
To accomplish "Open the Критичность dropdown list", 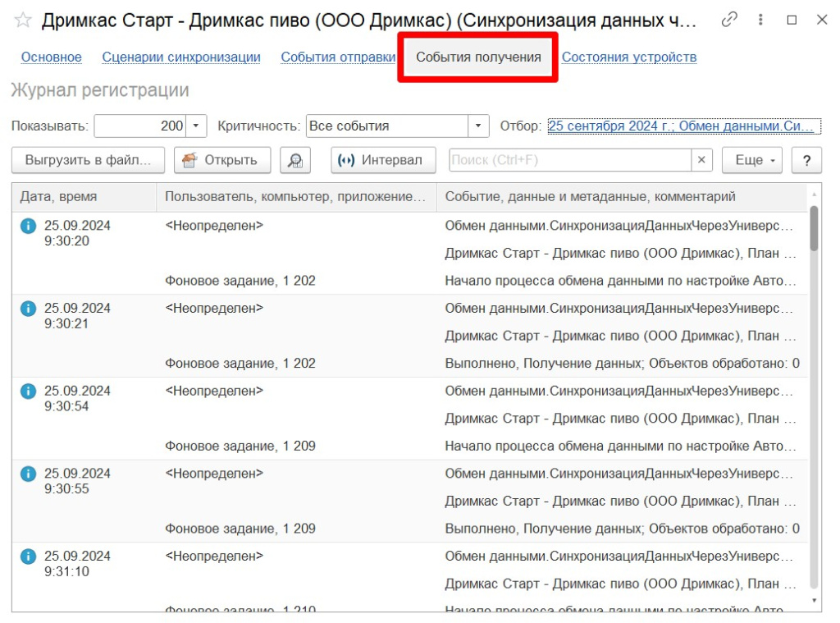I will [478, 126].
